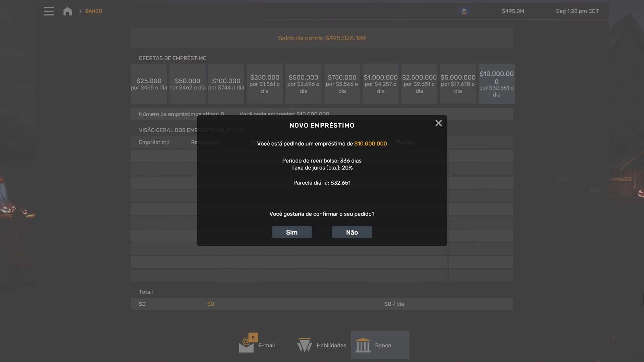The width and height of the screenshot is (644, 362).
Task: Click the BANCO breadcrumb label
Action: tap(94, 11)
